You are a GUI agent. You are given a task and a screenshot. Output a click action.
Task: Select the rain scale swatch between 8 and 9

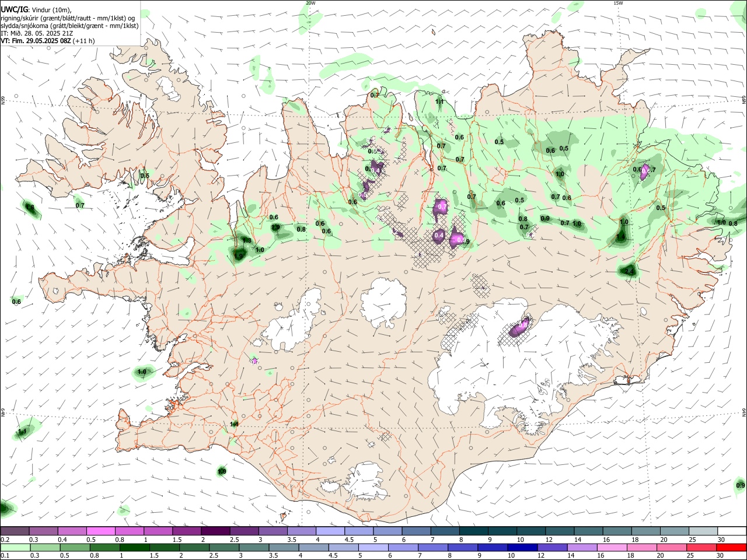pyautogui.click(x=463, y=547)
